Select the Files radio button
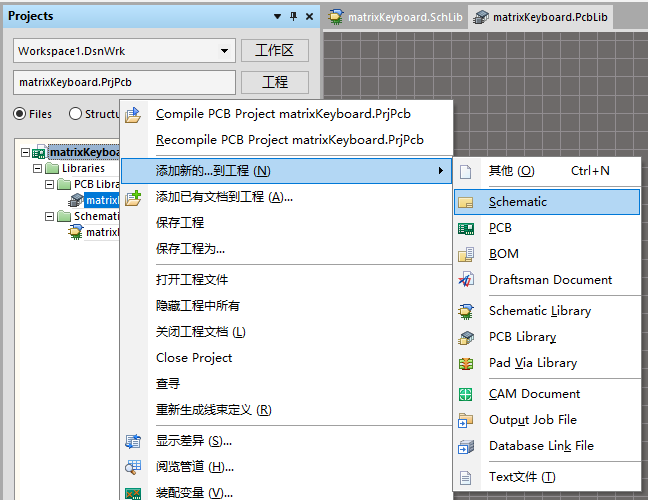The height and width of the screenshot is (500, 648). [20, 114]
